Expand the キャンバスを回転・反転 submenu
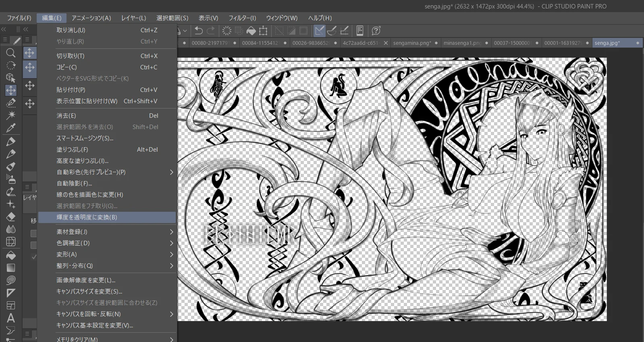The height and width of the screenshot is (342, 644). (171, 314)
